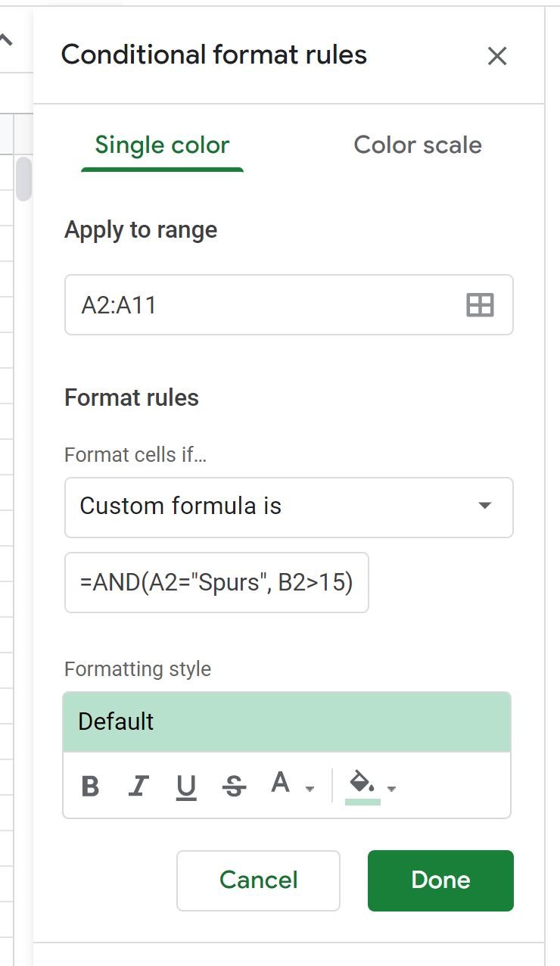
Task: Close the Conditional format rules panel
Action: tap(497, 56)
